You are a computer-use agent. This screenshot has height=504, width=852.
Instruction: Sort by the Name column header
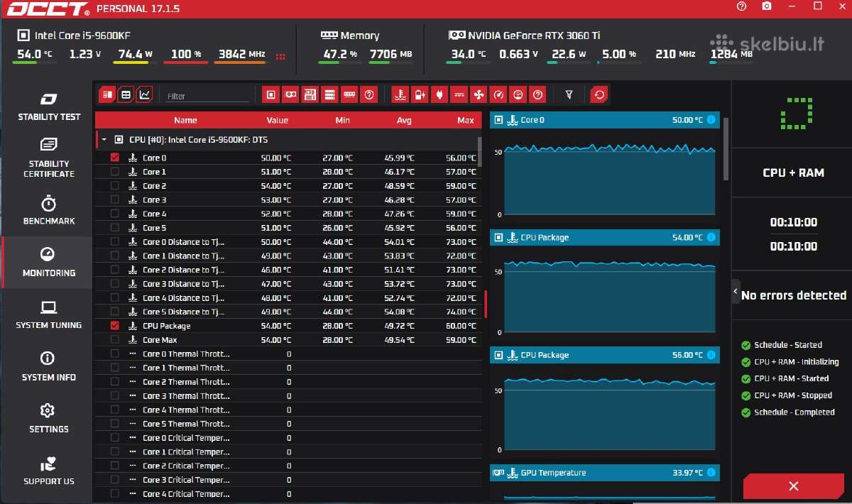[185, 120]
